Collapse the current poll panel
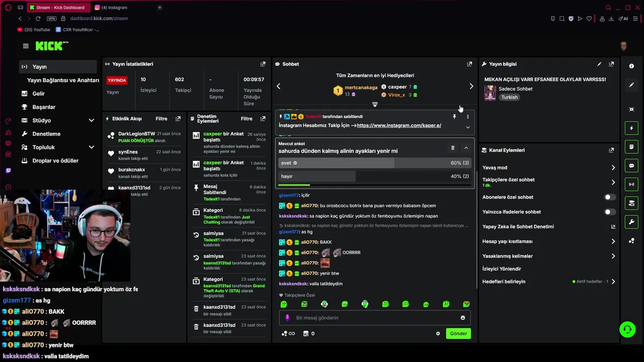Viewport: 644px width, 362px height. point(466,148)
